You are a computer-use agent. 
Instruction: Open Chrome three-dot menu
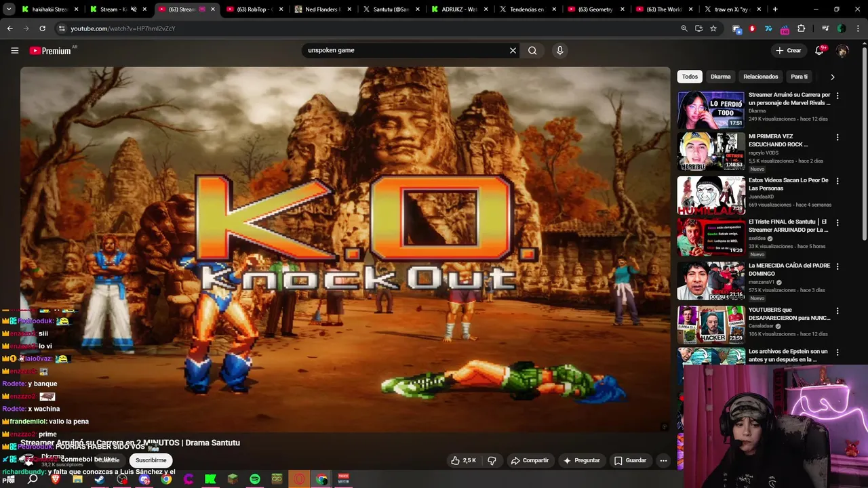coord(857,28)
